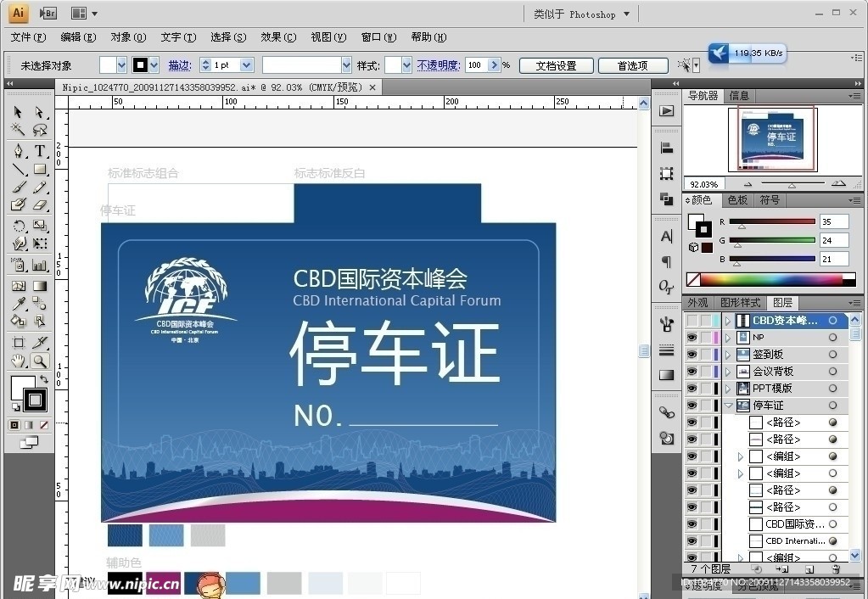
Task: Show the hidden CBD资本峰 layer
Action: tap(692, 321)
